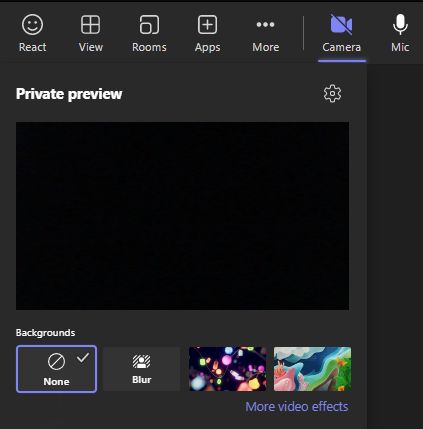Open breakout Rooms
Screen dimensions: 423x429
coord(149,33)
